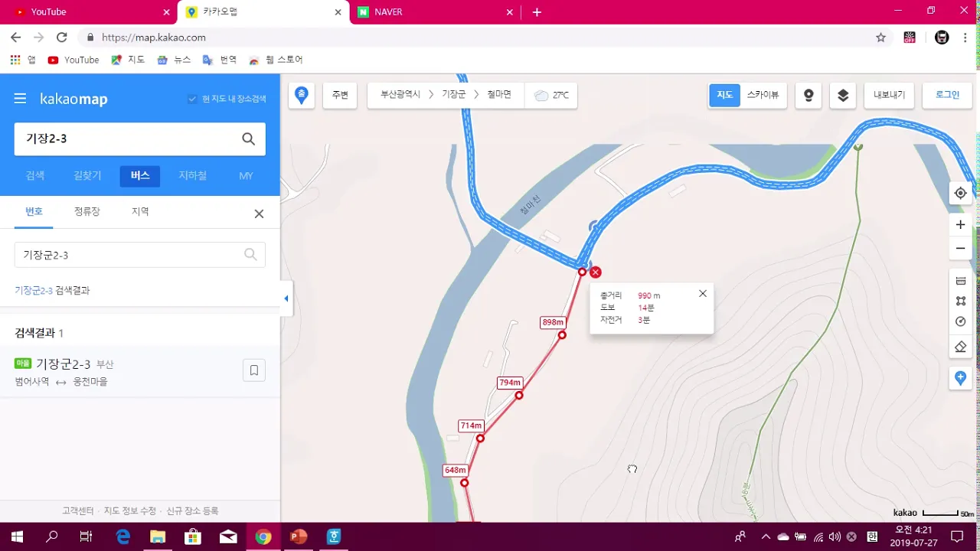Open the roadview pin button
The width and height of the screenshot is (980, 551).
(808, 95)
